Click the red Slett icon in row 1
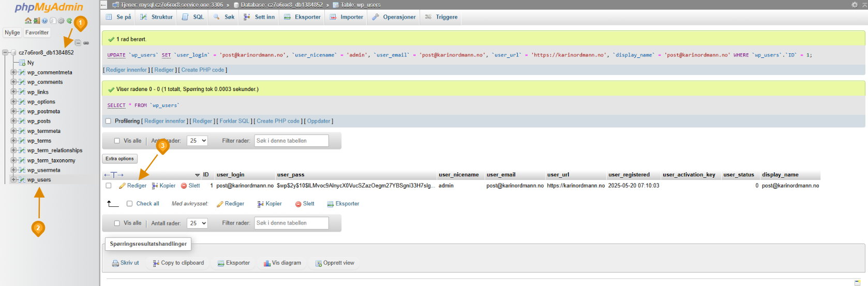 184,186
